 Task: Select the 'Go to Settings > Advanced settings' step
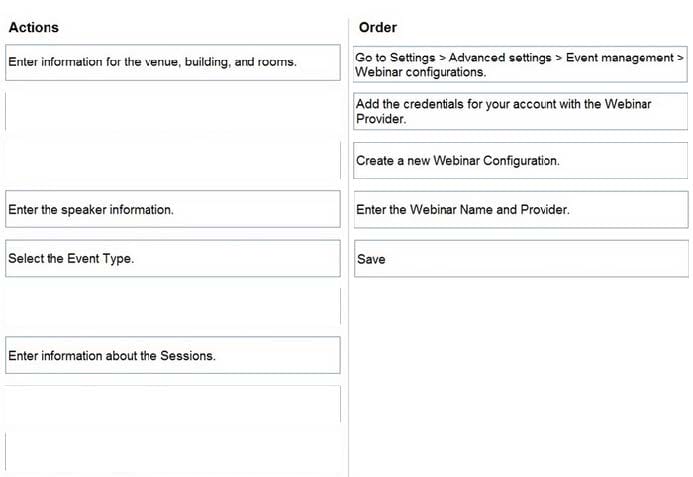click(521, 65)
